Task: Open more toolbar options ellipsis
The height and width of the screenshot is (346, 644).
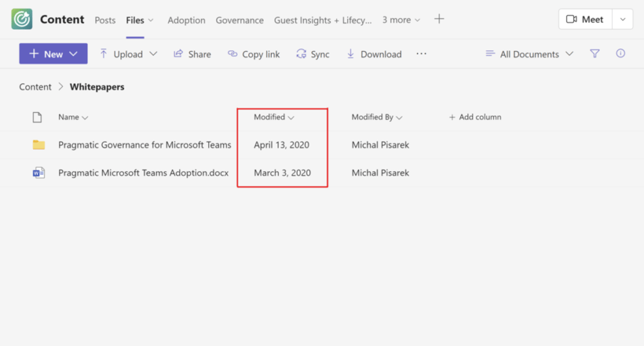Action: click(422, 53)
